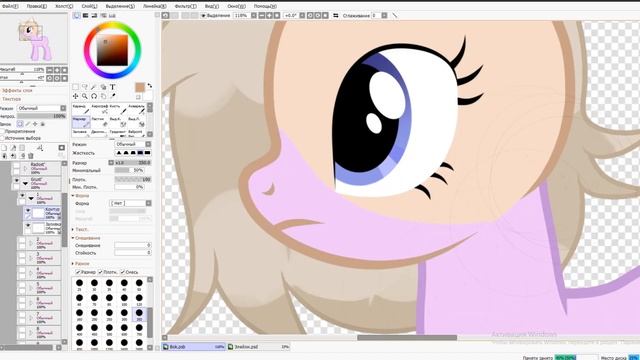Open the Правка menu
The width and height of the screenshot is (640, 360).
point(37,6)
